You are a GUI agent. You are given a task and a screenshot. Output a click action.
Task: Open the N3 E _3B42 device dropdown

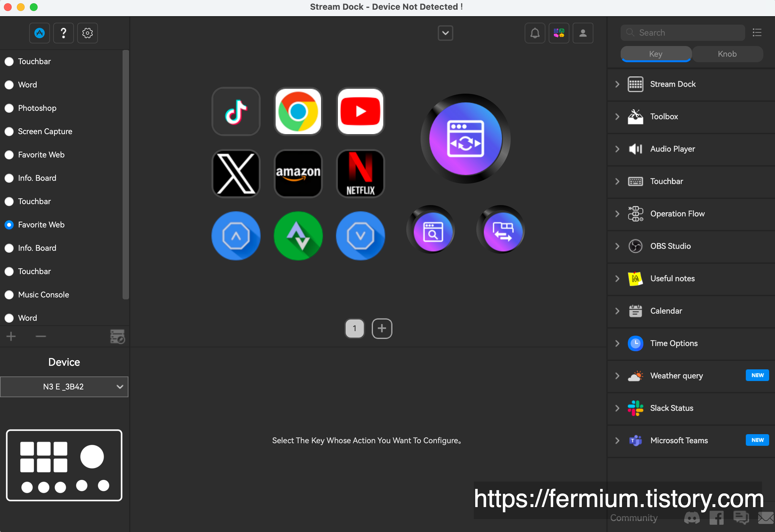(x=64, y=387)
